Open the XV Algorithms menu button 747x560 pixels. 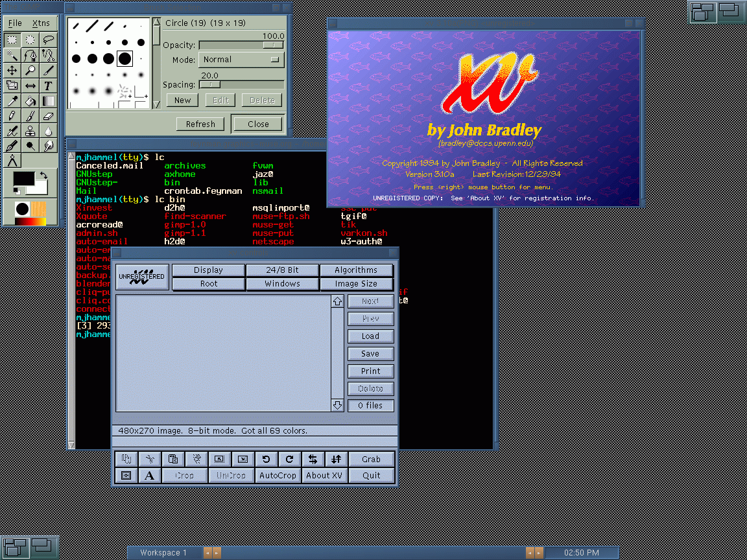pyautogui.click(x=356, y=270)
